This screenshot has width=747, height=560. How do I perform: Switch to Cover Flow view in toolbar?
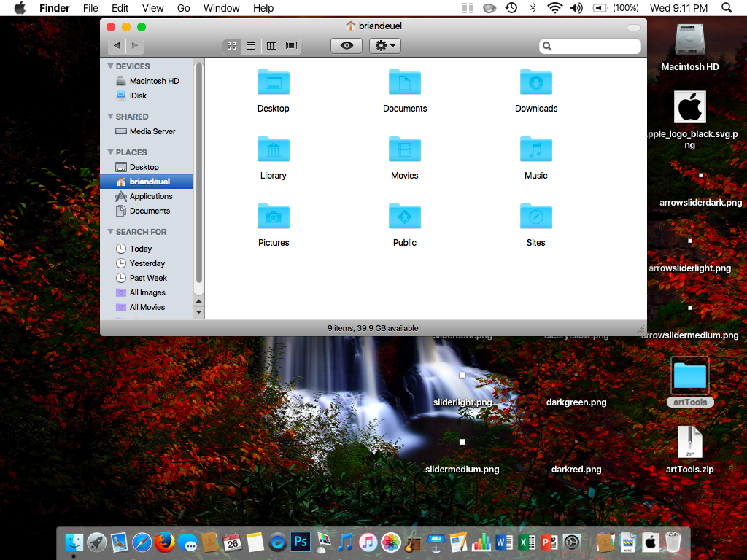pyautogui.click(x=291, y=46)
